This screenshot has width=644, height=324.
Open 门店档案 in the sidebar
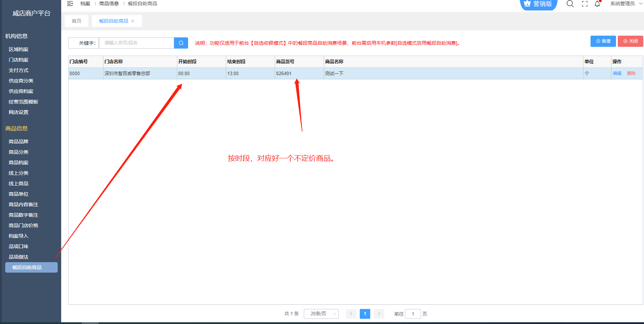pos(19,60)
